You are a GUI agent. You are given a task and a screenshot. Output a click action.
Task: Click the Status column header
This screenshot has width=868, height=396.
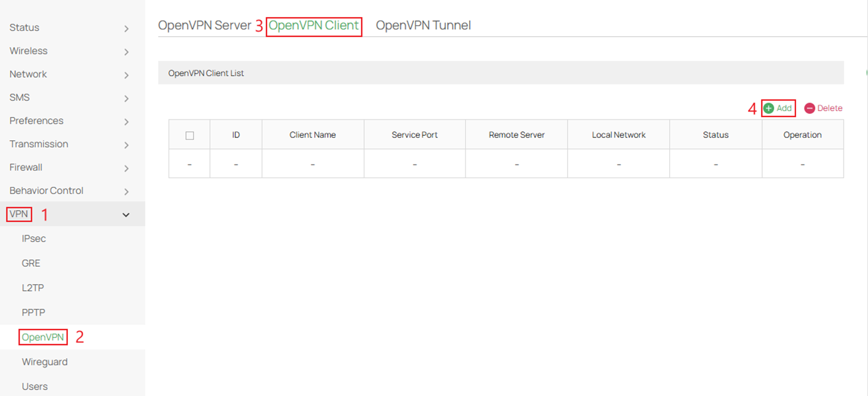click(716, 135)
